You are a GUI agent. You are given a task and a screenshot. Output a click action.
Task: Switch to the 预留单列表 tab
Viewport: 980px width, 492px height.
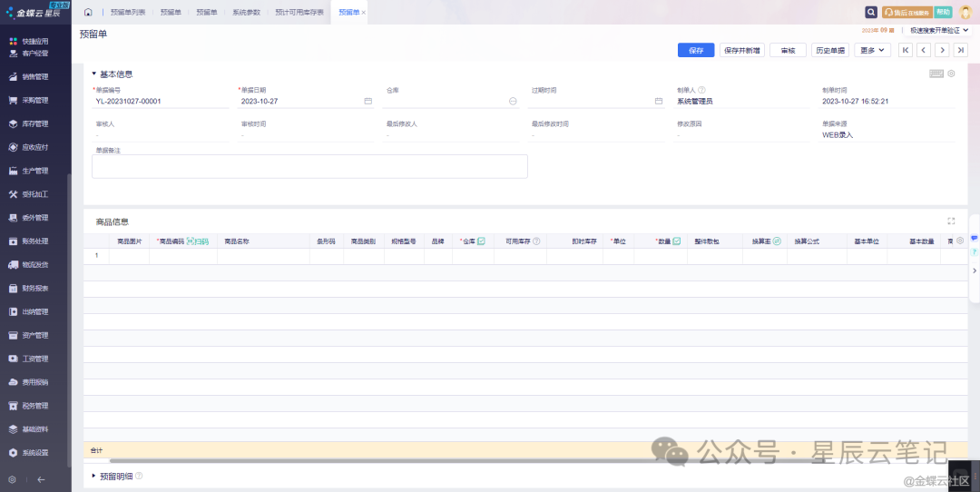(127, 13)
